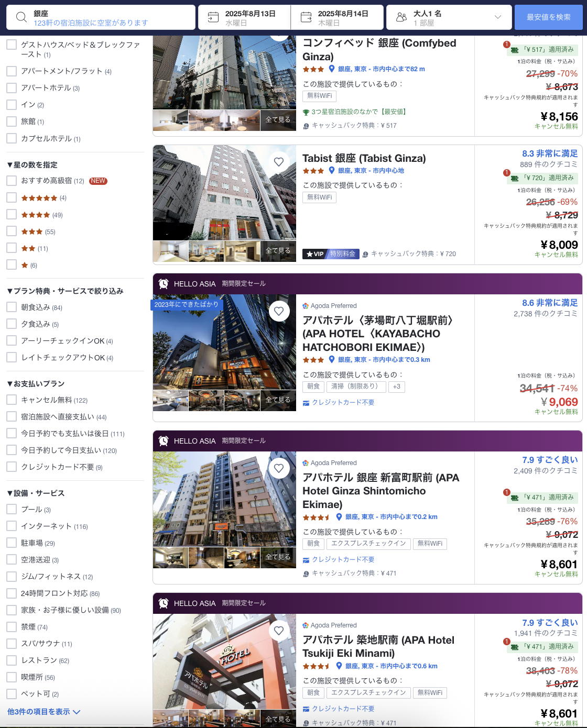Check the アパートメント/フラット filter

click(x=12, y=71)
